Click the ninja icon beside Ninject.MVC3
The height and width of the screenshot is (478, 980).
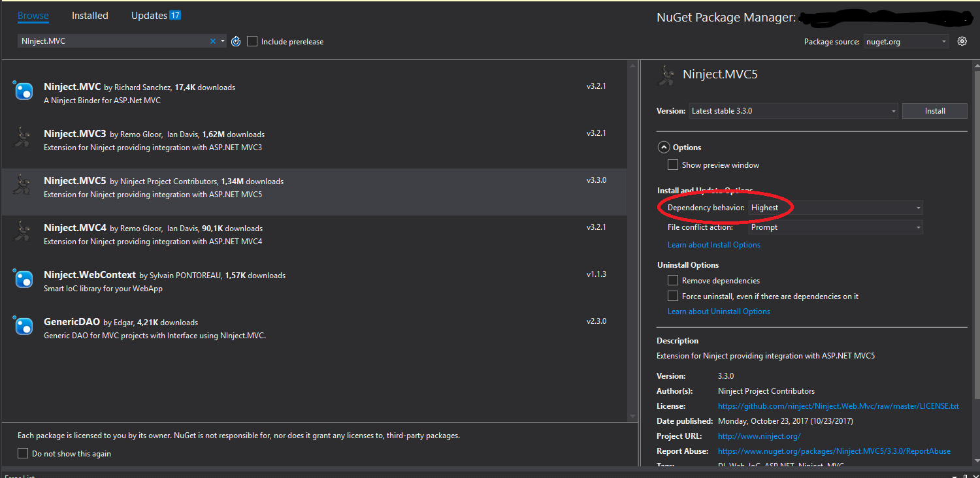22,137
